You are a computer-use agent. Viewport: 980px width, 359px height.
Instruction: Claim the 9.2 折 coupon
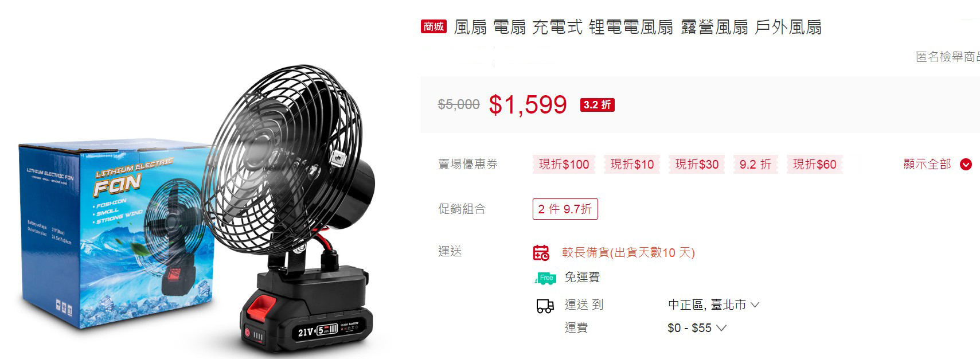755,165
